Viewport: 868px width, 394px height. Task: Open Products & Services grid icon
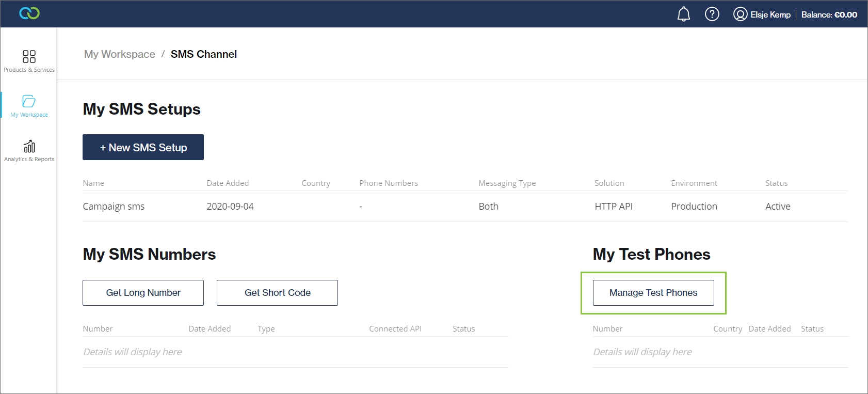(x=29, y=56)
